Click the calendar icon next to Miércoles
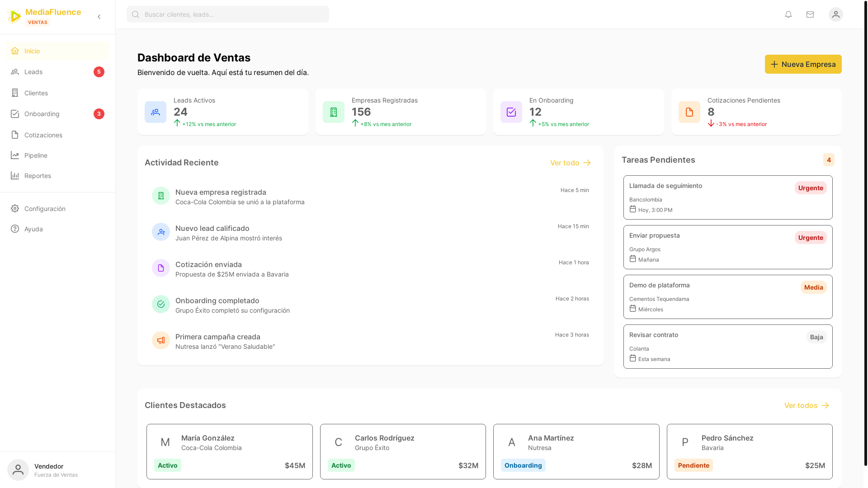The width and height of the screenshot is (868, 488). pyautogui.click(x=633, y=309)
